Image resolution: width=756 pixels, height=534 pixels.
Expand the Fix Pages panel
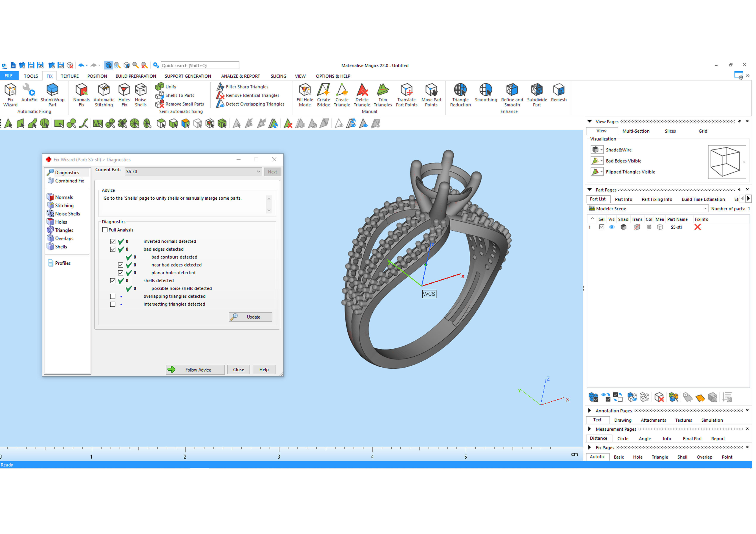pyautogui.click(x=590, y=447)
